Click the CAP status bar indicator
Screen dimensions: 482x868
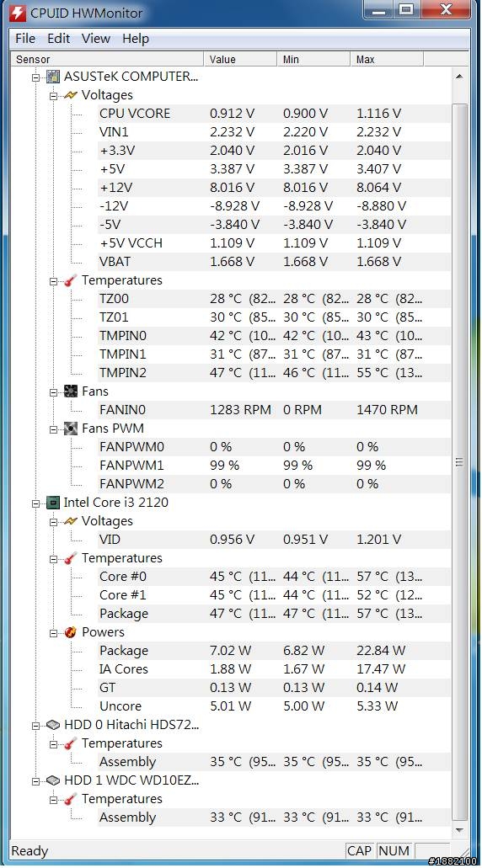(x=359, y=851)
